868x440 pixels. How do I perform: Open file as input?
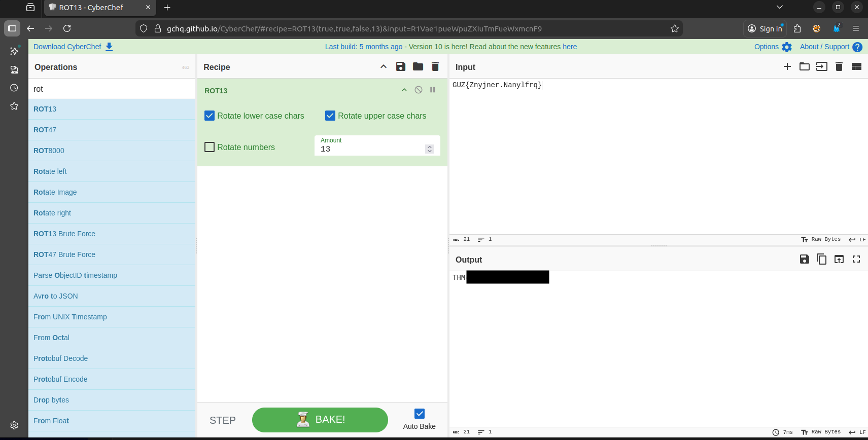tap(822, 66)
